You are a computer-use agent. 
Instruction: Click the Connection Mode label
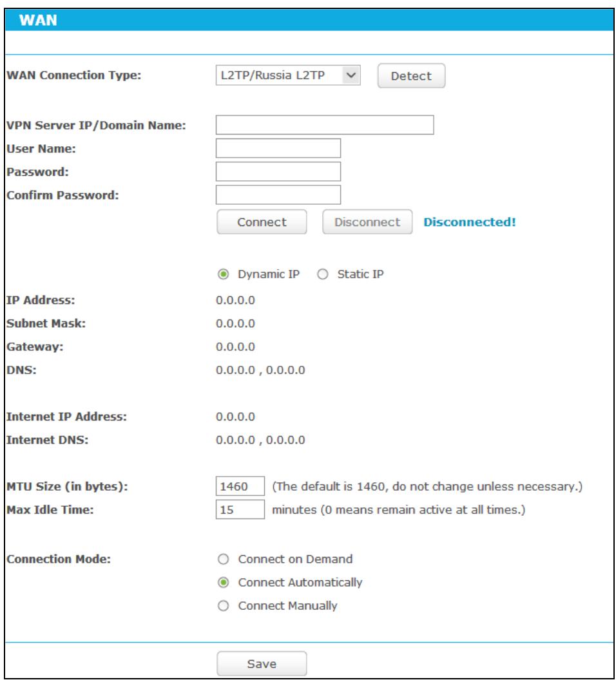[x=59, y=559]
